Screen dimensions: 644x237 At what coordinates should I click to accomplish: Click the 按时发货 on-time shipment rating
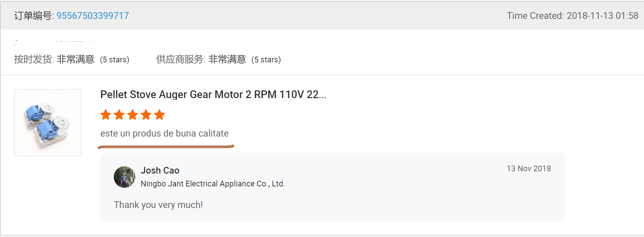click(71, 59)
